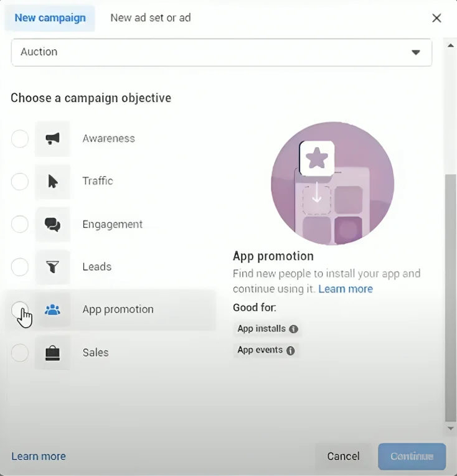Click the App promotion illustration image
This screenshot has width=457, height=476.
(x=332, y=184)
